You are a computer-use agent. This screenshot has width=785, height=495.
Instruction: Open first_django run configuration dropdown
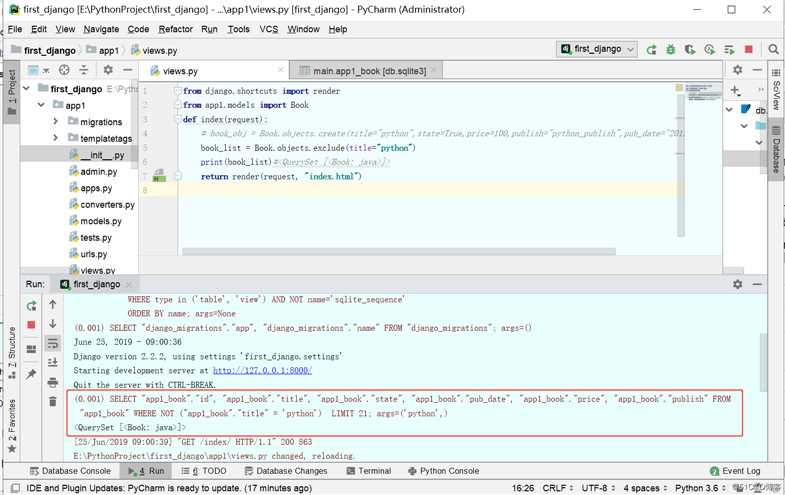tap(597, 49)
